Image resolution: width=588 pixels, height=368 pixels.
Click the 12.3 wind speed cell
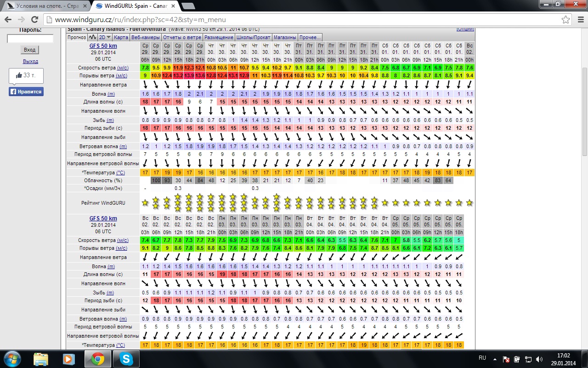(x=189, y=68)
